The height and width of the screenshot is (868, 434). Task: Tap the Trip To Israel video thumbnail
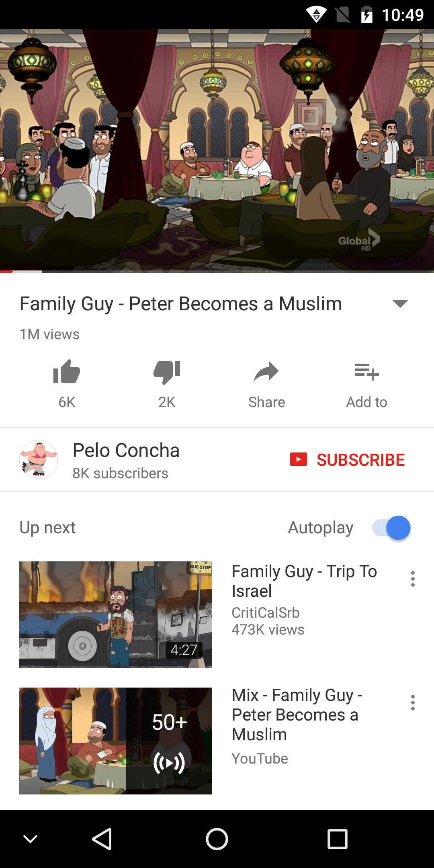116,615
